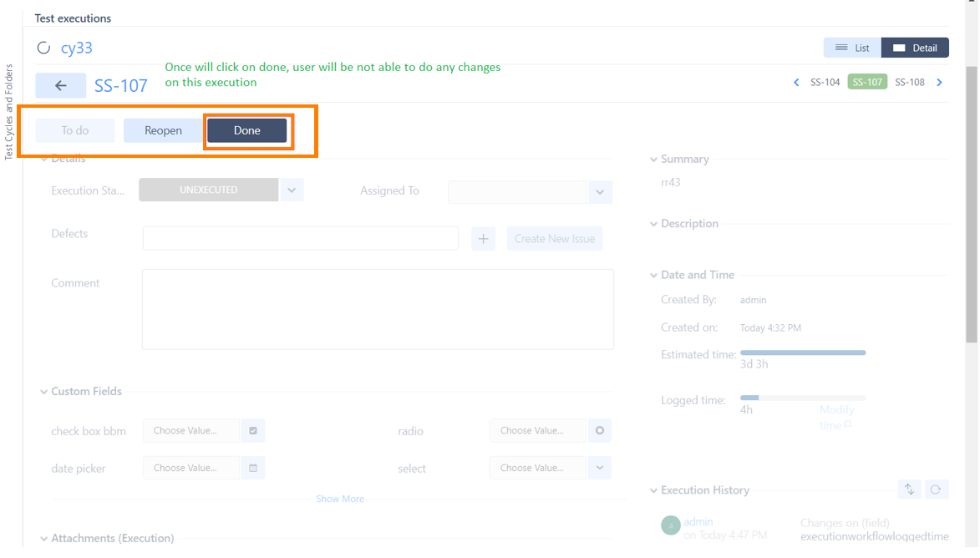Viewport: 980px width, 558px height.
Task: Select the SS-104 execution tab
Action: (825, 83)
